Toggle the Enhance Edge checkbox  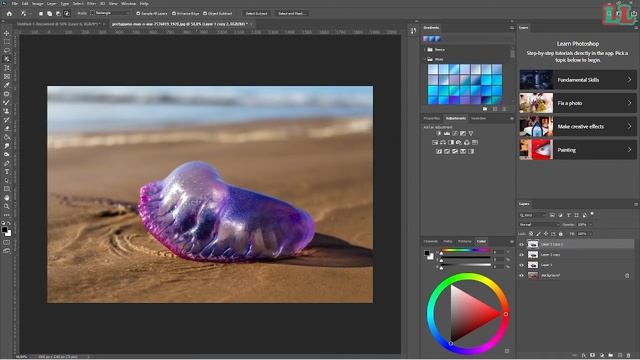pyautogui.click(x=174, y=13)
